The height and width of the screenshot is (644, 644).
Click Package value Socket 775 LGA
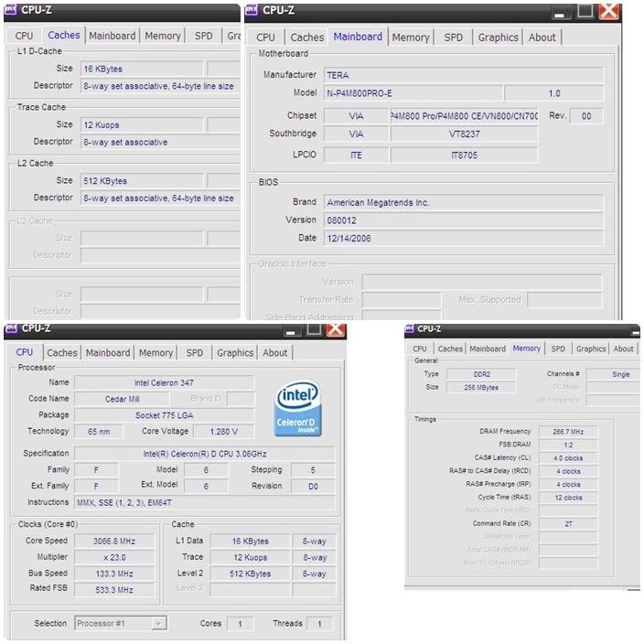(x=164, y=415)
